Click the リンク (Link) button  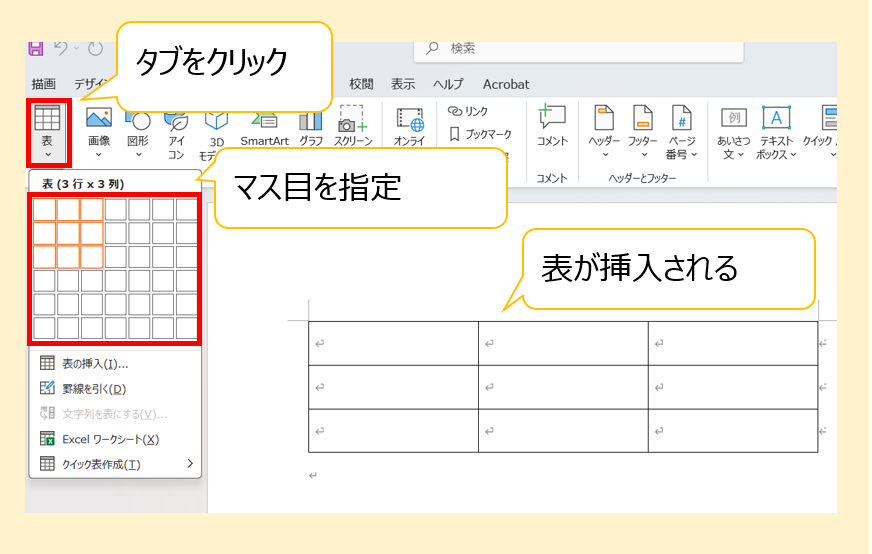click(x=468, y=111)
